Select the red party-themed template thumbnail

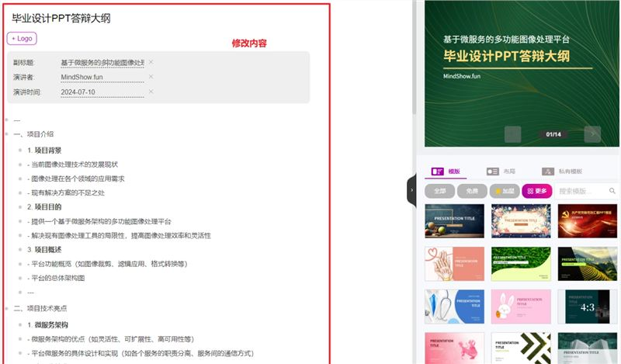click(587, 220)
